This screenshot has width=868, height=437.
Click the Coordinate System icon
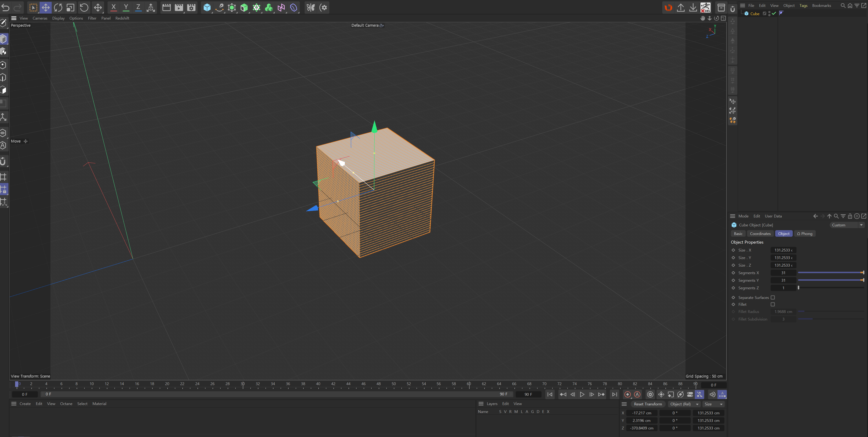point(151,7)
